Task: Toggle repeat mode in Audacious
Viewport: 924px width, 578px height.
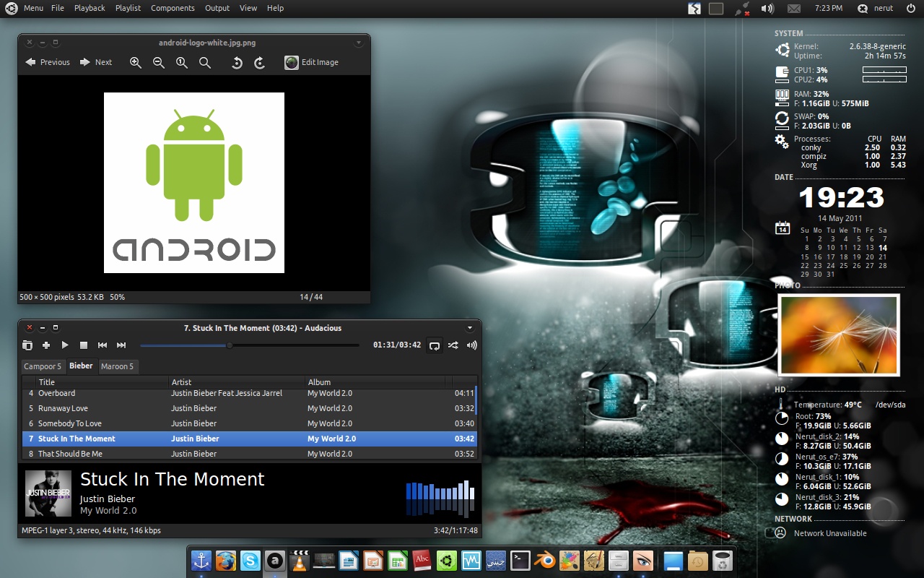Action: click(435, 345)
